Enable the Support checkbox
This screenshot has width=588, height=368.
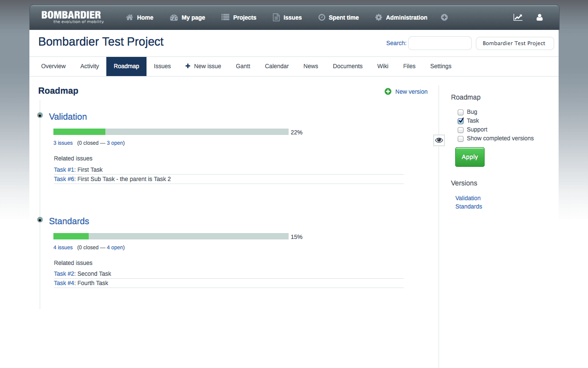click(461, 130)
